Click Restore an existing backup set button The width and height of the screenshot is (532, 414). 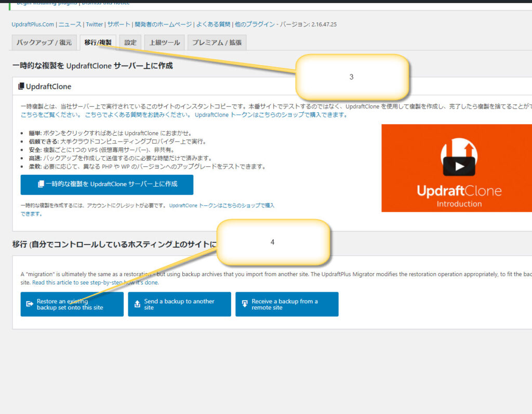point(72,304)
